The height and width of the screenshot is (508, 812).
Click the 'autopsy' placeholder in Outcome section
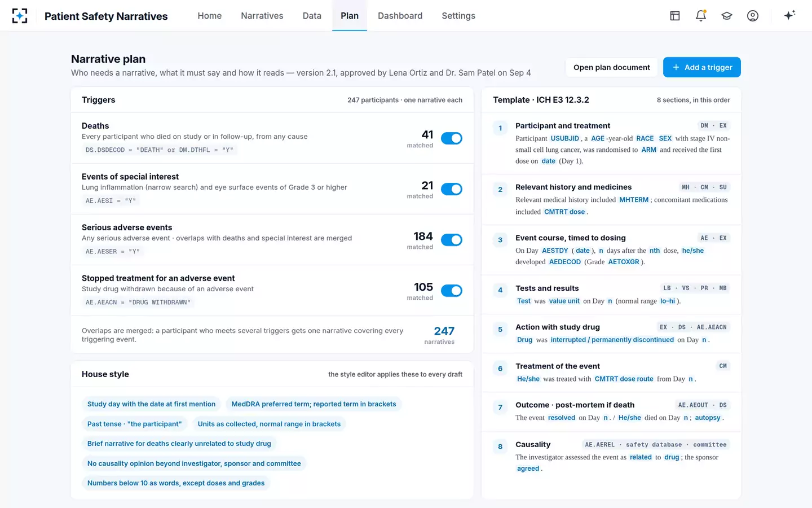click(708, 418)
